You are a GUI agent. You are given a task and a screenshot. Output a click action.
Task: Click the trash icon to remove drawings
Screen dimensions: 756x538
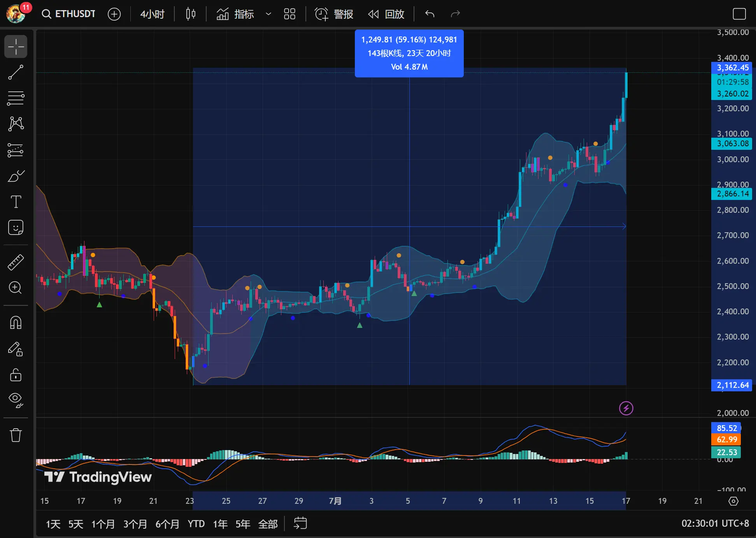(x=16, y=435)
